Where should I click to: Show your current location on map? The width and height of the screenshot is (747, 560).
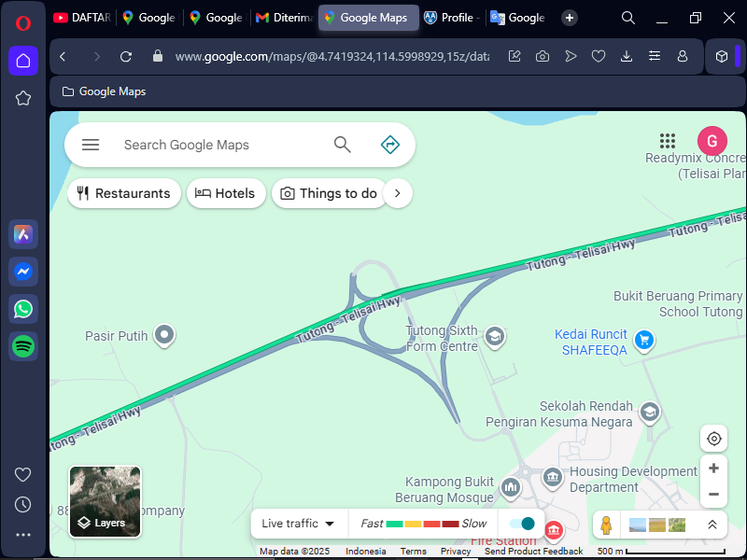[x=713, y=438]
